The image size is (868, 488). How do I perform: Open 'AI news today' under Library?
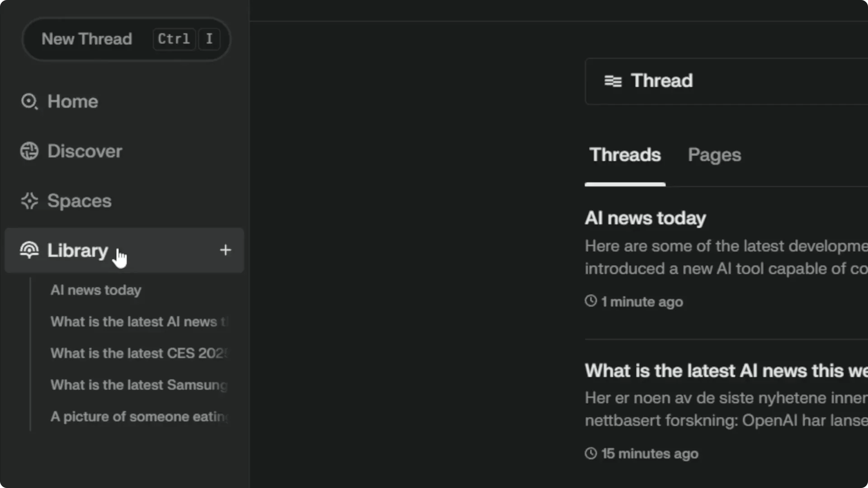95,290
